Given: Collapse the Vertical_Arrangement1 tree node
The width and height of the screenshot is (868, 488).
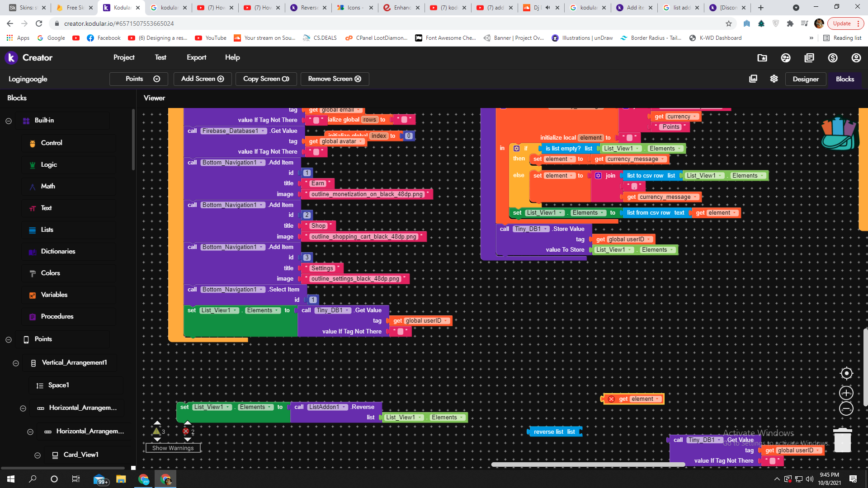Looking at the screenshot, I should pos(16,363).
